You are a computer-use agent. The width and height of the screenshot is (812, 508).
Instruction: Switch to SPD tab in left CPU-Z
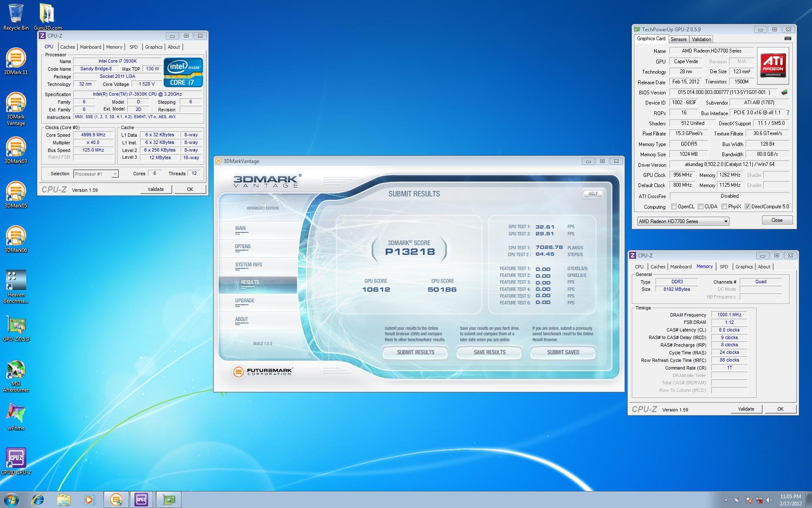tap(134, 47)
